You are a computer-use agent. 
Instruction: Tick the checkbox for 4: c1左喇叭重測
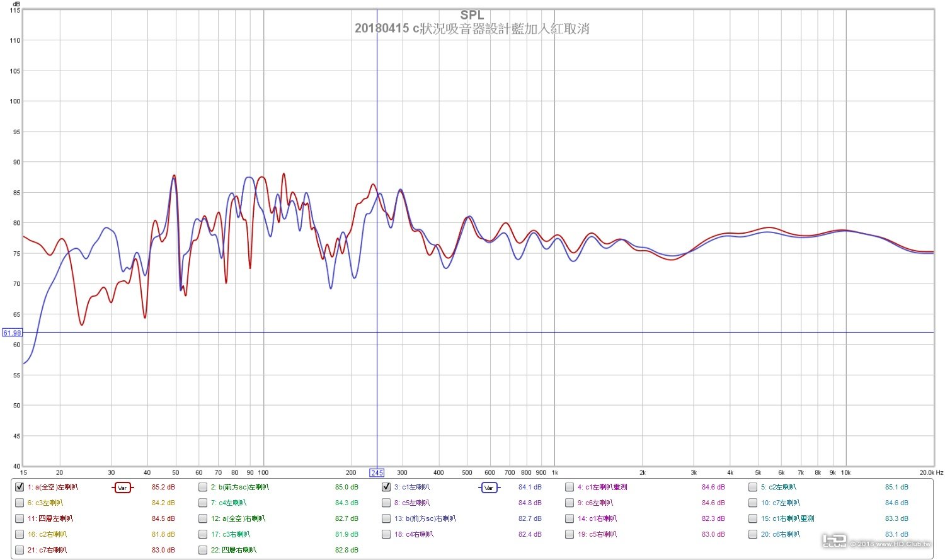[x=570, y=487]
